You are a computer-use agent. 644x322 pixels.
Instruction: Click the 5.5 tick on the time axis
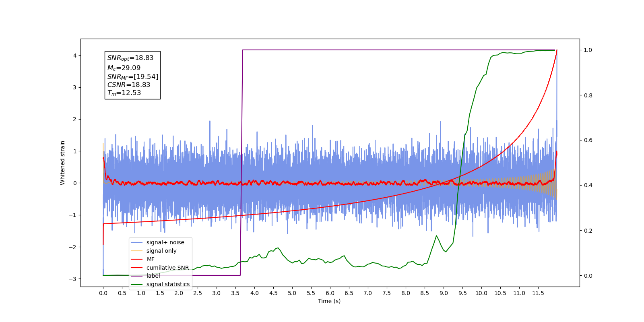click(311, 293)
